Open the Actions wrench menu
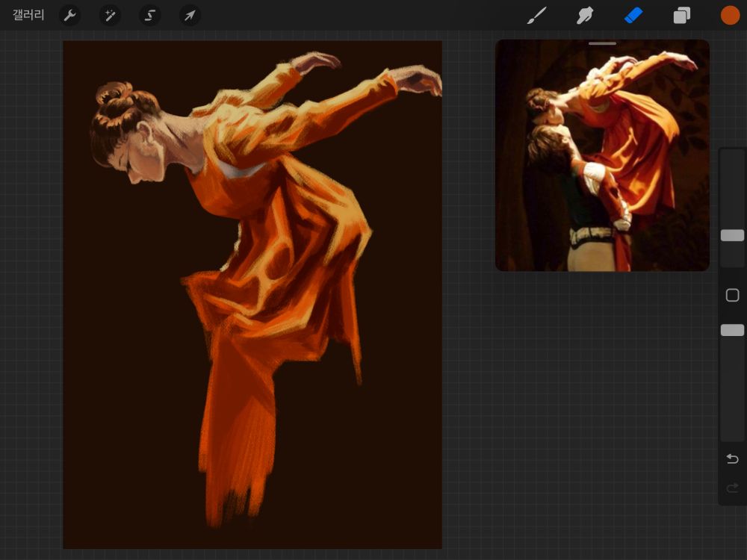 69,15
